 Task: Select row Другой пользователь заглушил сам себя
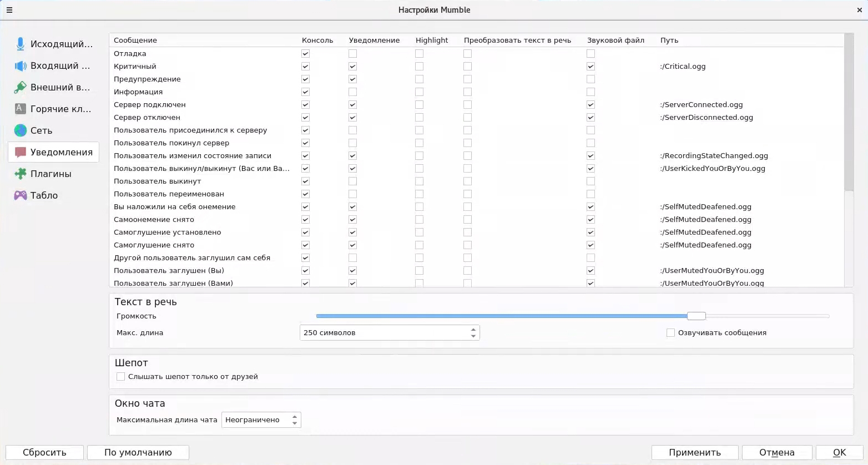click(x=192, y=258)
